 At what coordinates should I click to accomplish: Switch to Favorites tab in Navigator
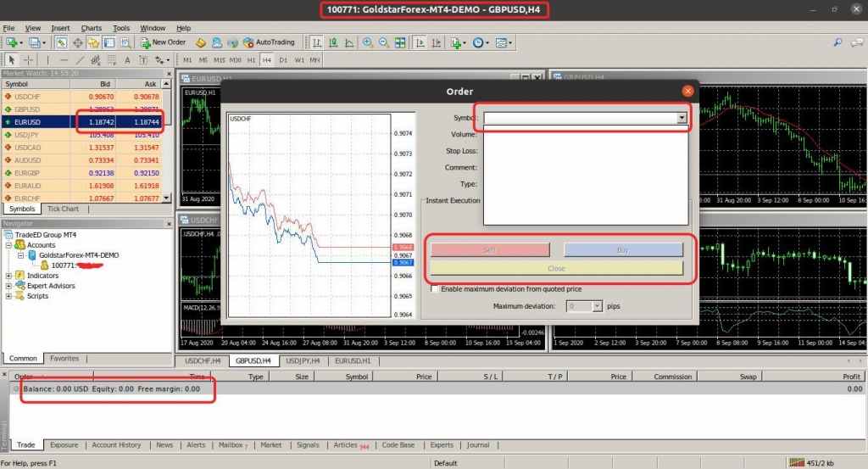point(64,358)
